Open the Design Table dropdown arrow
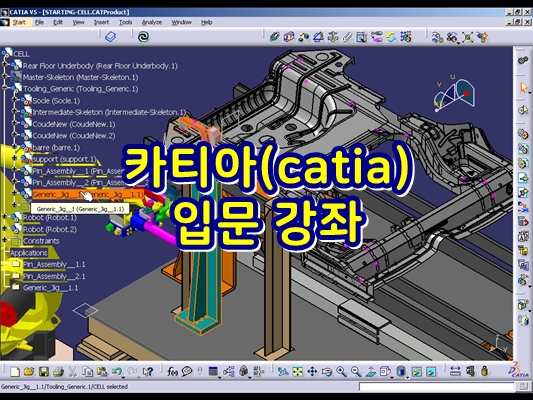 (220, 377)
